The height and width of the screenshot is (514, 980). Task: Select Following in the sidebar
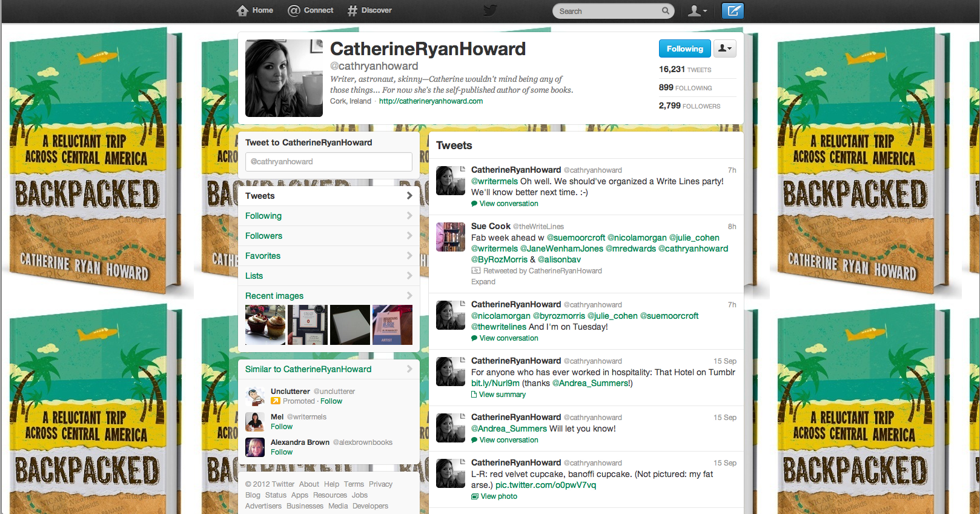pos(329,216)
